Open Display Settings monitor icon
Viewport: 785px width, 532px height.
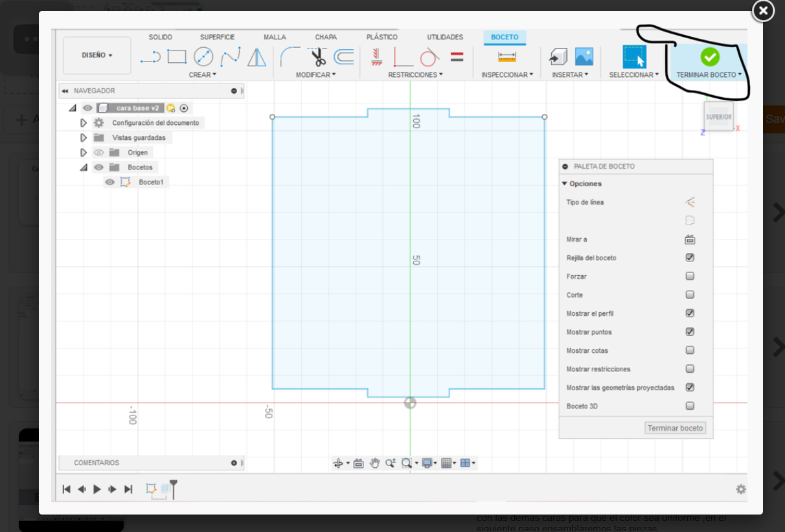click(x=427, y=463)
